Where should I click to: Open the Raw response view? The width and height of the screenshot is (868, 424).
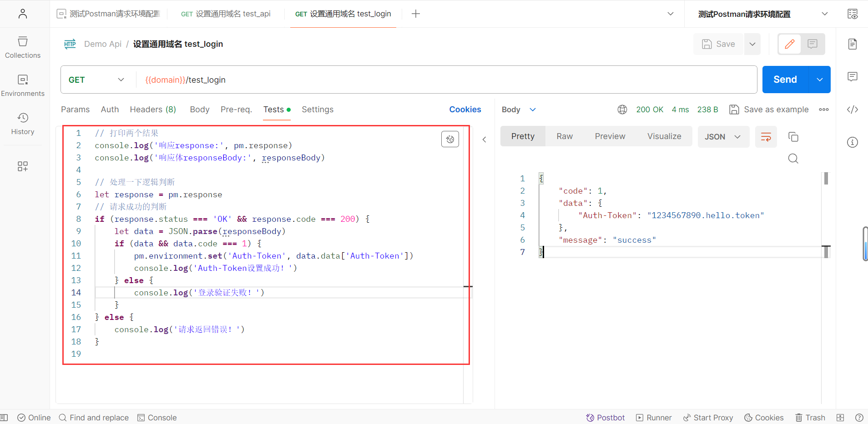[x=564, y=136]
